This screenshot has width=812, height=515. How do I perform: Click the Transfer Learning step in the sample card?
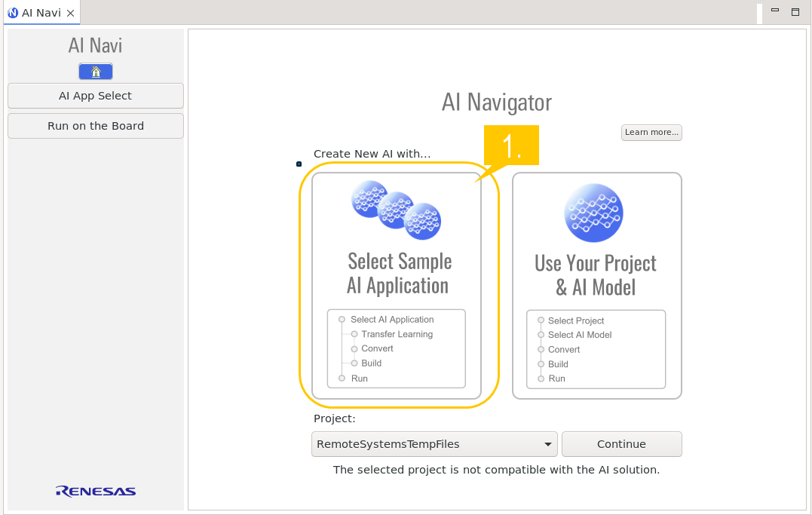(x=397, y=334)
